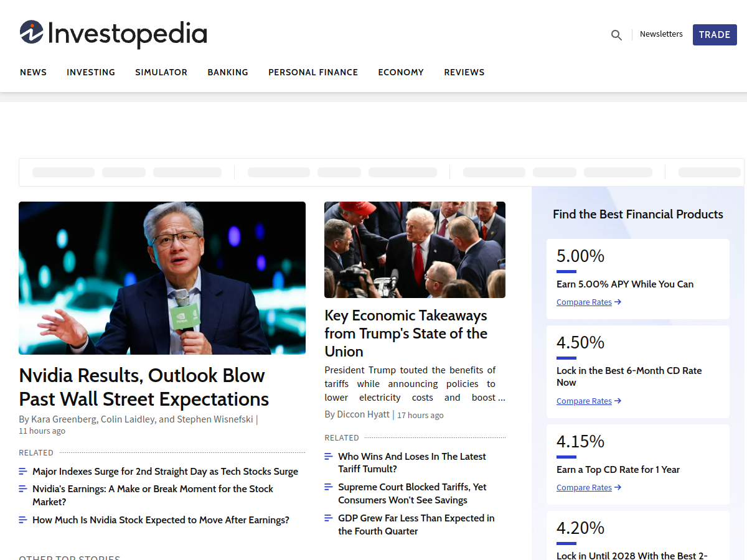Click Lock in the Best 6-Month CD Rate Now
The height and width of the screenshot is (560, 747).
(629, 376)
